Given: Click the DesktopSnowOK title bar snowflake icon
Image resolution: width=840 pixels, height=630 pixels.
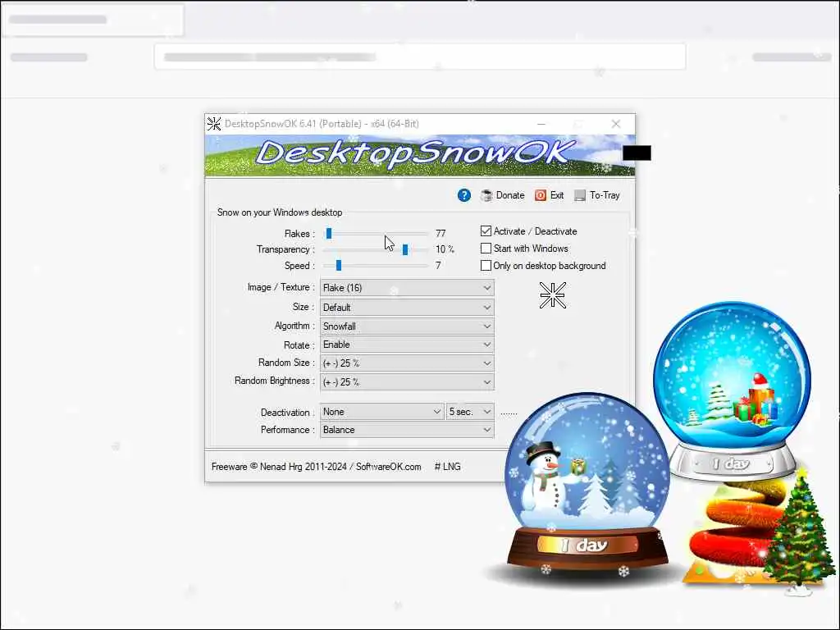Looking at the screenshot, I should pos(214,124).
